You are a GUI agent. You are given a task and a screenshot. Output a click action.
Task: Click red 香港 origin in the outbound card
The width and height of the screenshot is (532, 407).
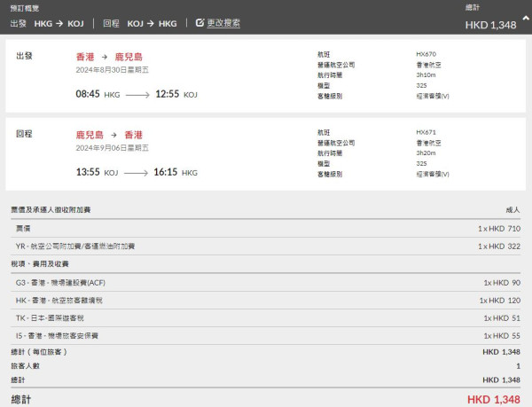[x=85, y=57]
